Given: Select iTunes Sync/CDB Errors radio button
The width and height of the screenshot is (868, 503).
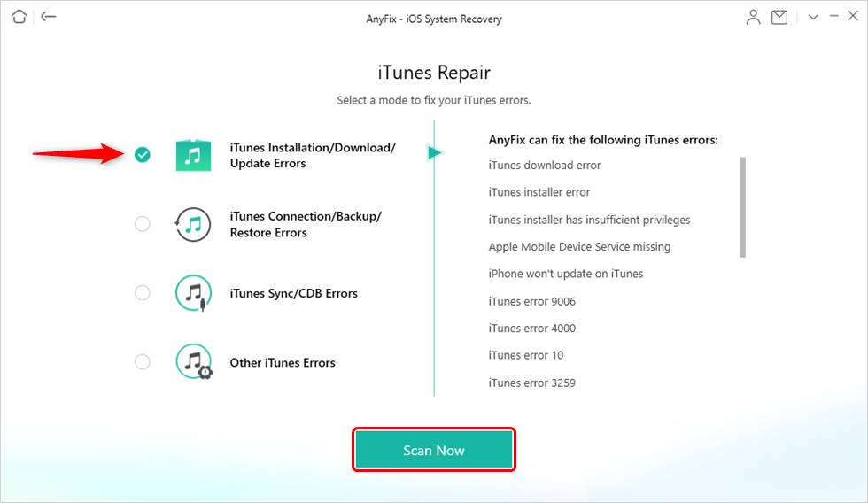Looking at the screenshot, I should [x=143, y=293].
